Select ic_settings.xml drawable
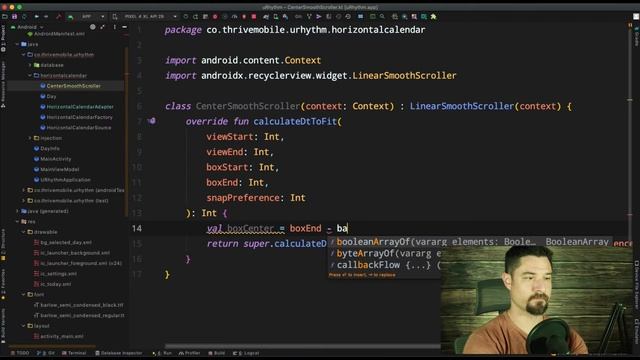Image resolution: width=640 pixels, height=360 pixels. coord(55,273)
